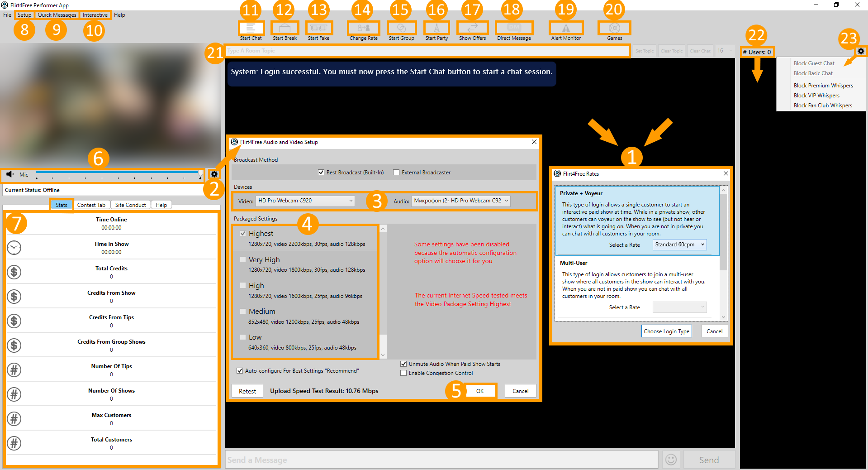Expand the Video device dropdown
Viewport: 868px width, 470px height.
305,201
